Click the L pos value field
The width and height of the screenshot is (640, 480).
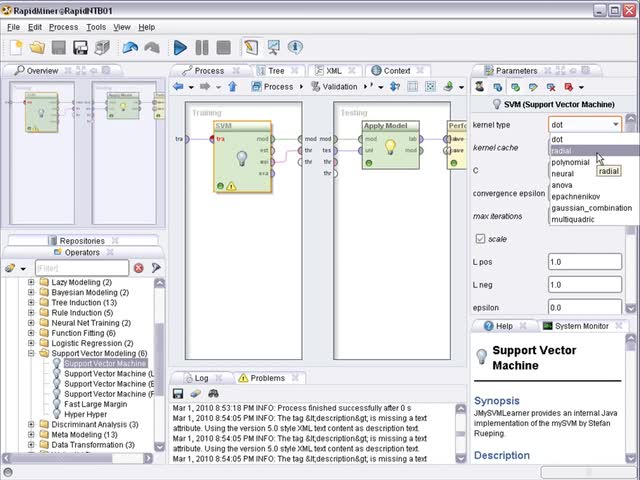585,262
